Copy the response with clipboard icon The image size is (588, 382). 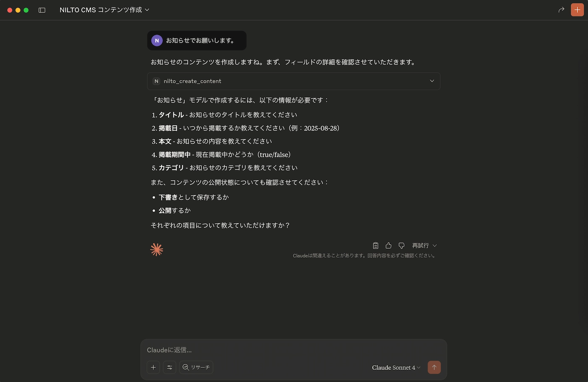375,245
